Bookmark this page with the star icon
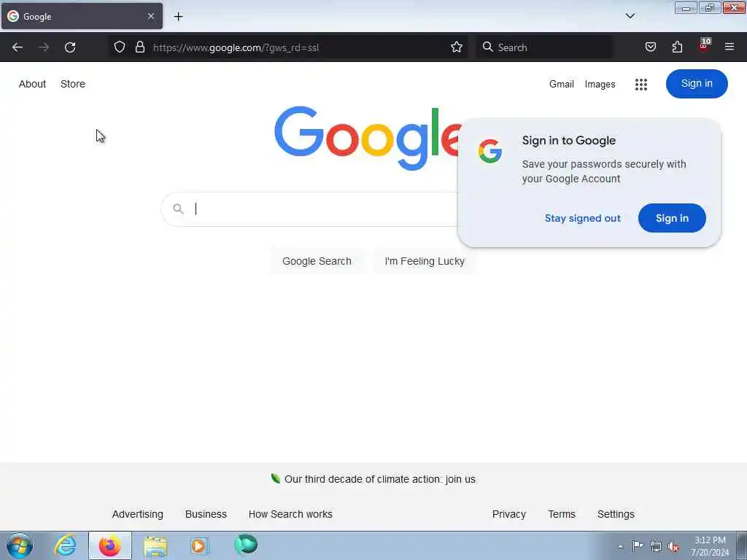 tap(457, 47)
